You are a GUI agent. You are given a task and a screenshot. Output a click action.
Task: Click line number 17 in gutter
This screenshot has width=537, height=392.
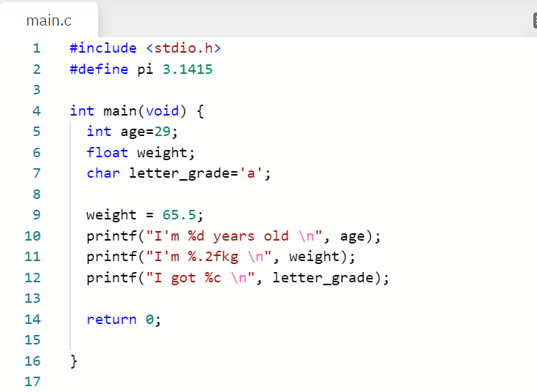pos(32,382)
